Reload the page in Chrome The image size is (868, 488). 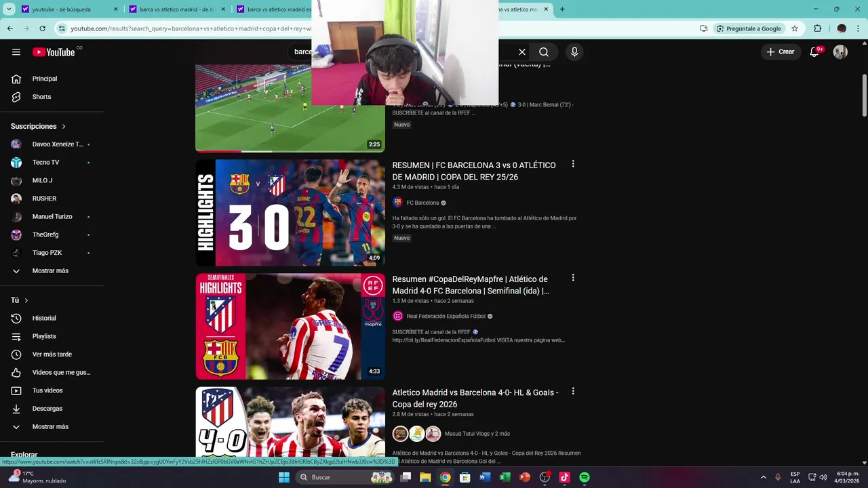click(42, 28)
